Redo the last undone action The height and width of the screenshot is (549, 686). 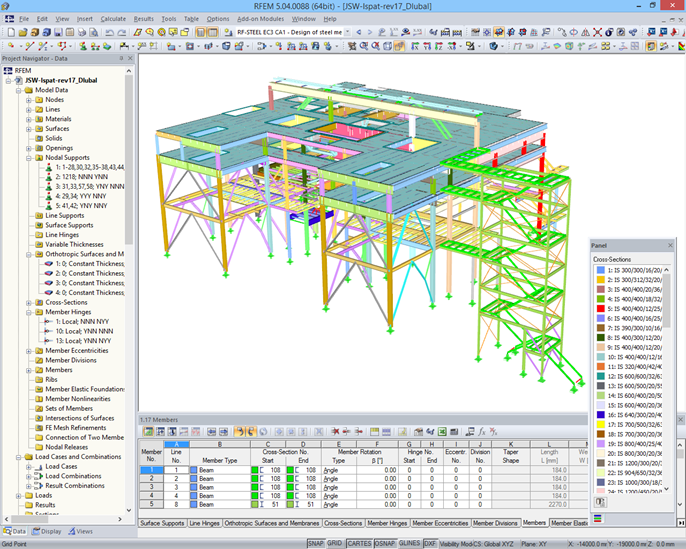[122, 32]
